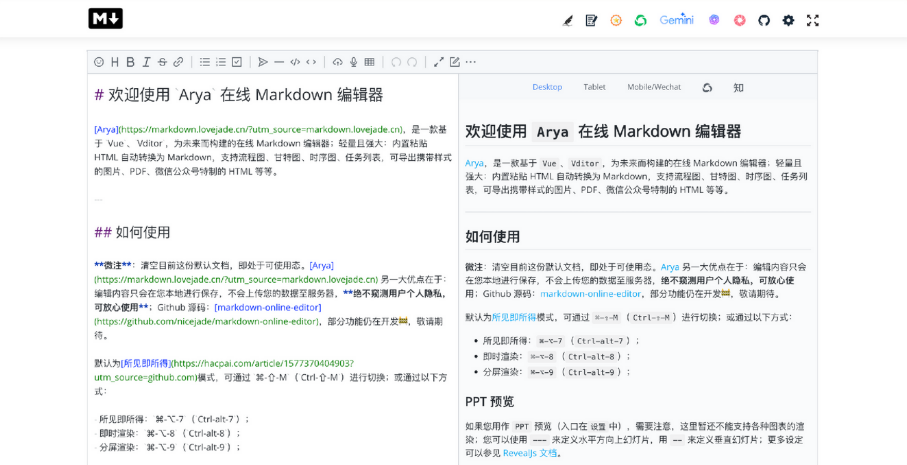Viewport: 907px width, 465px height.
Task: Open the Headings (H) toolbar menu
Action: (115, 62)
